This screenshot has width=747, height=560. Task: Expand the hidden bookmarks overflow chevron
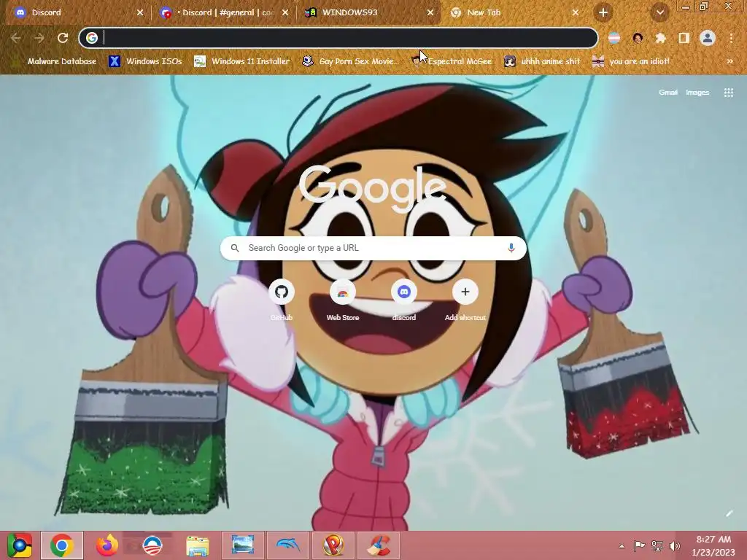pyautogui.click(x=729, y=61)
